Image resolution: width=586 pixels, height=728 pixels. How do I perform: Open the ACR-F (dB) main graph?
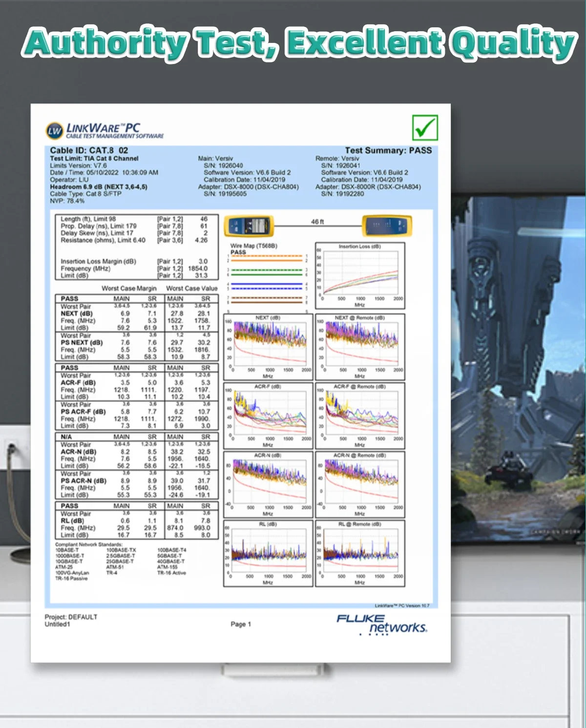268,416
